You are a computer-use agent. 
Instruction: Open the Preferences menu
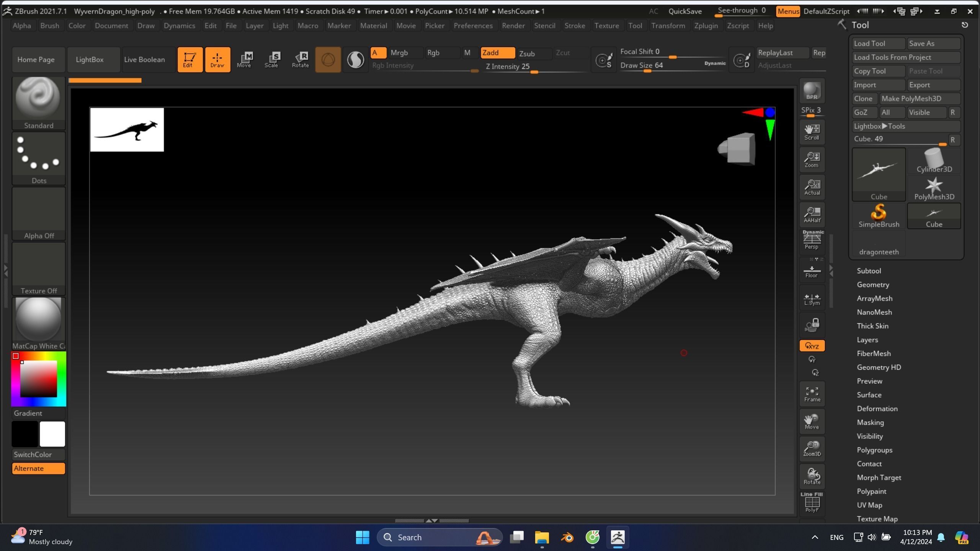[x=473, y=26]
